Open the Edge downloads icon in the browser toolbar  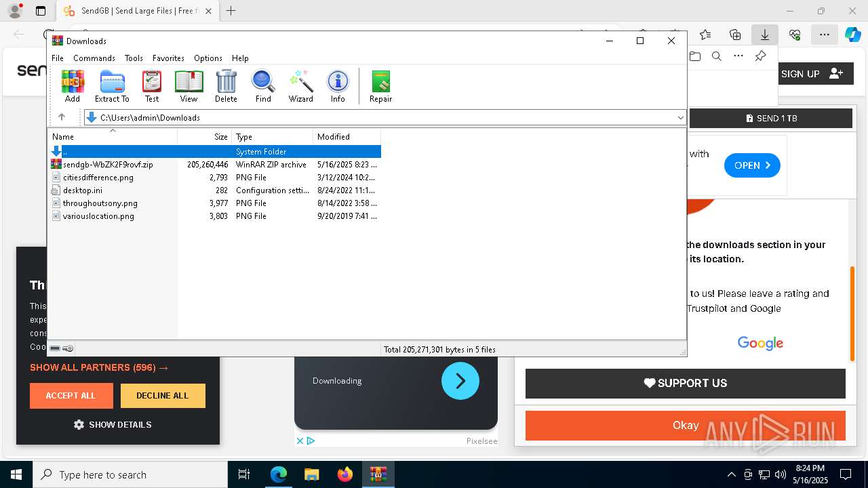[764, 35]
